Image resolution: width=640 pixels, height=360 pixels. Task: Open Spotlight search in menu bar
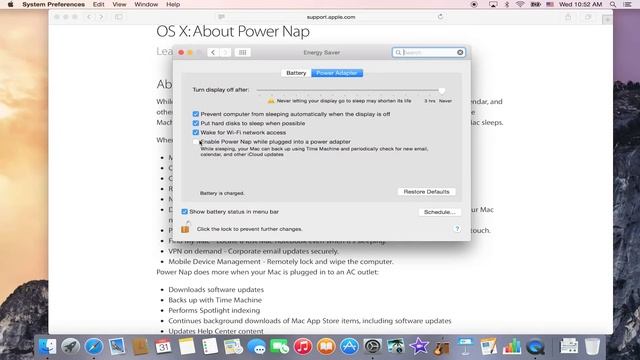613,4
